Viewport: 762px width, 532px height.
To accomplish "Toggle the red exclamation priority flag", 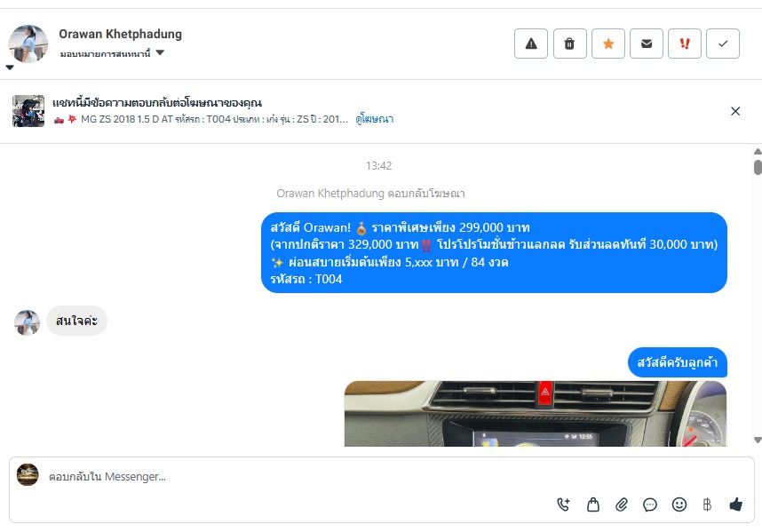I will point(685,44).
